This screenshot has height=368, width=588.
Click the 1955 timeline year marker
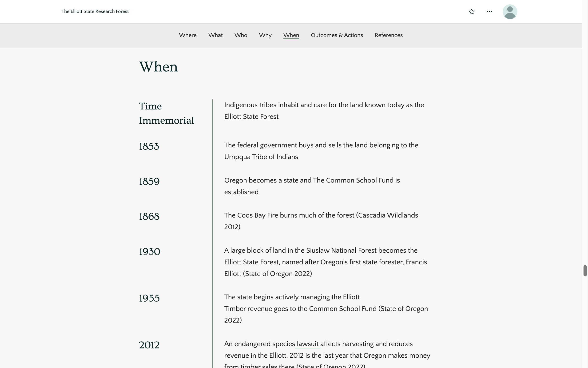[x=149, y=298]
